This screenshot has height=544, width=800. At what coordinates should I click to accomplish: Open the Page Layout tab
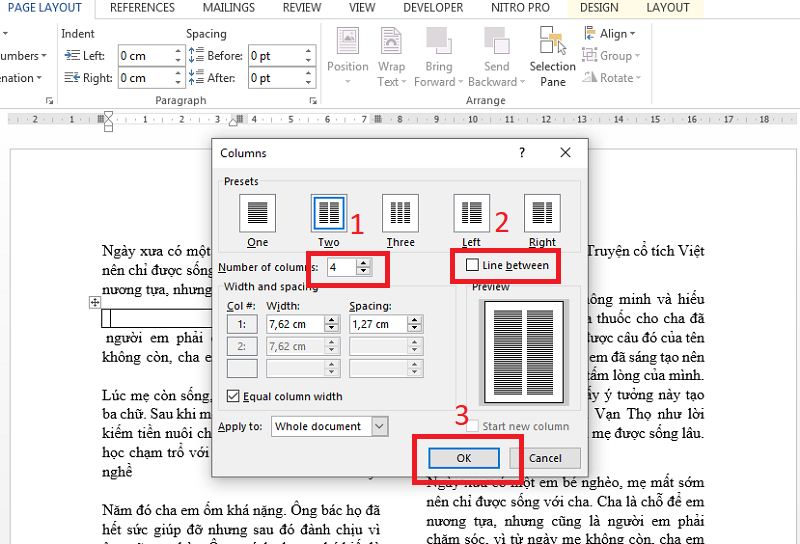44,8
